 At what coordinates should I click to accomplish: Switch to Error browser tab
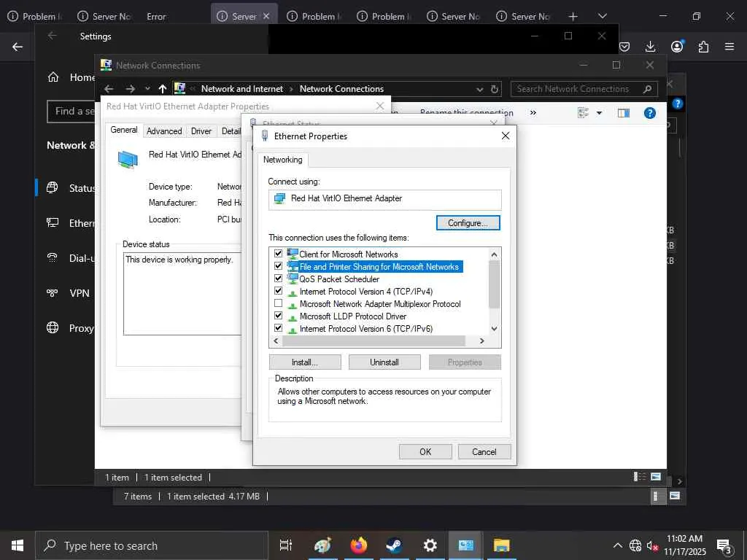pyautogui.click(x=156, y=17)
